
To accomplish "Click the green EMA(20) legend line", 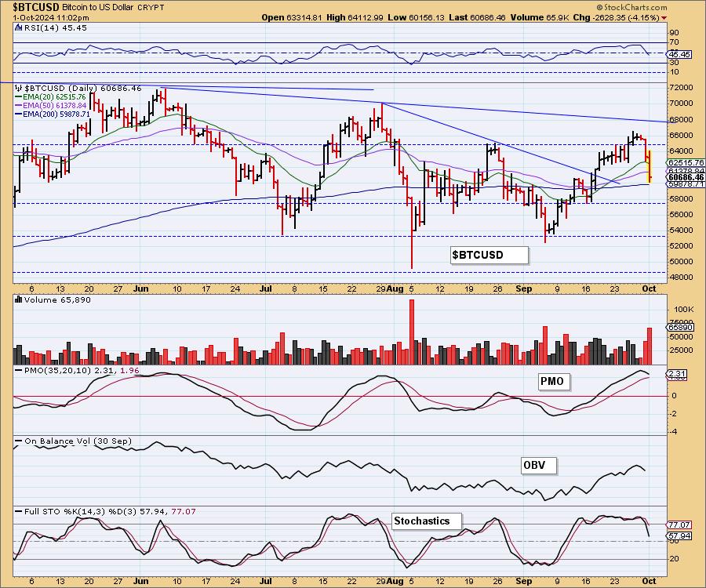I will (19, 97).
